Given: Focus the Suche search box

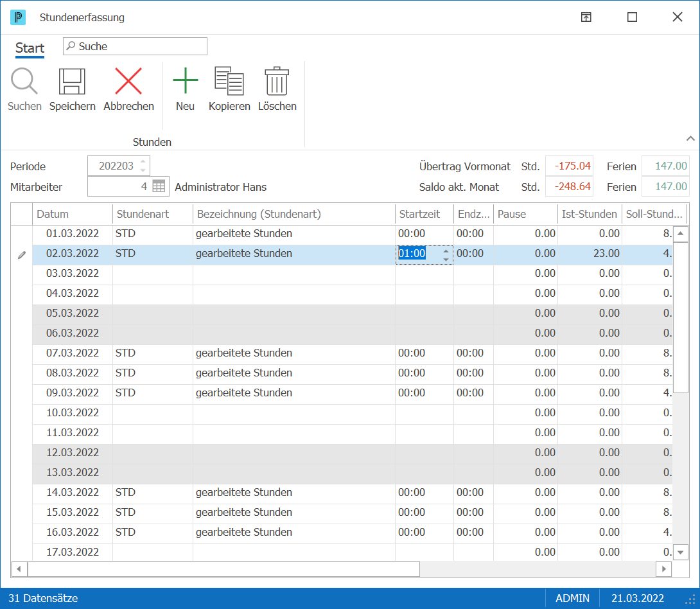Looking at the screenshot, I should coord(135,46).
